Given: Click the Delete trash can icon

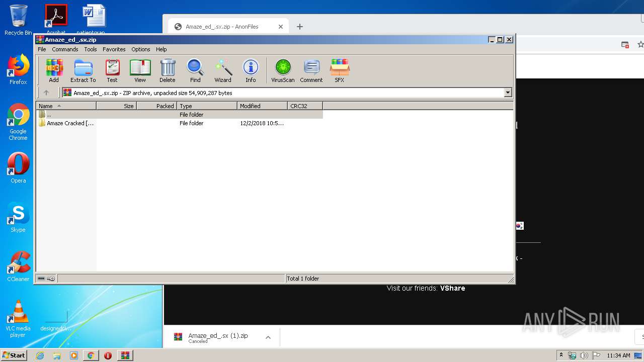Looking at the screenshot, I should coord(168,70).
